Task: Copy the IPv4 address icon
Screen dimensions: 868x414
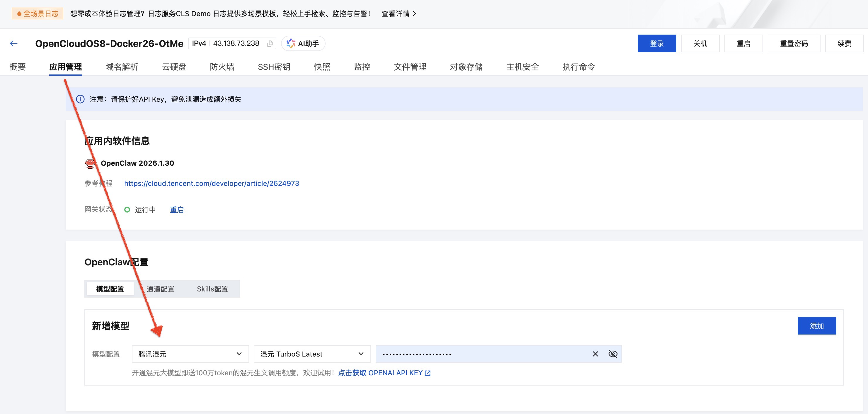Action: pos(270,43)
